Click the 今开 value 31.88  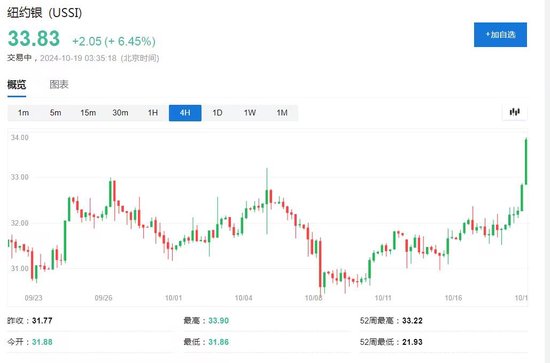42,342
